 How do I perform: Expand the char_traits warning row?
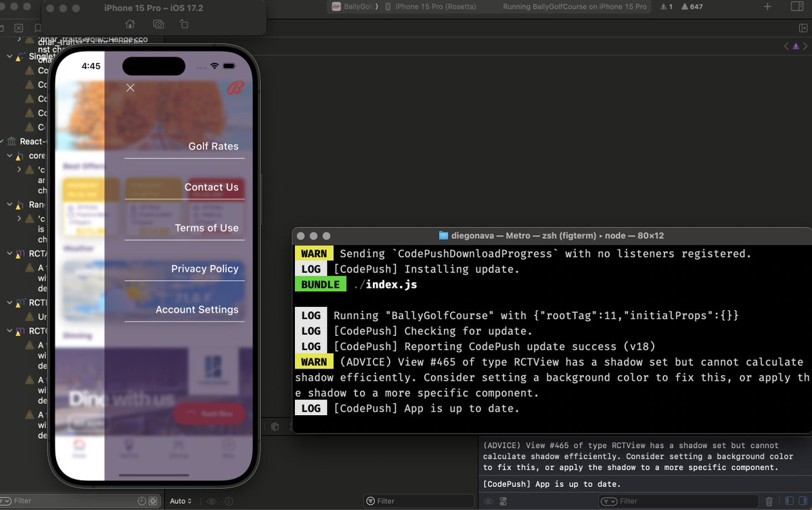coord(20,41)
